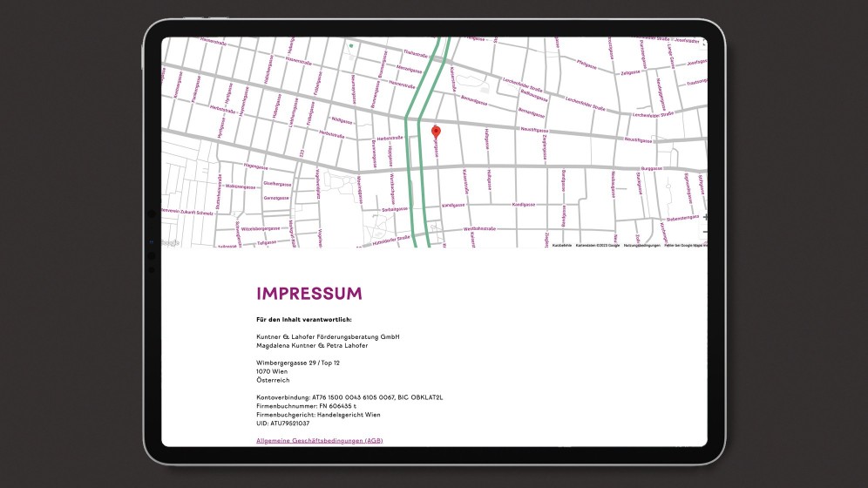868x488 pixels.
Task: Open the Allgemeine Geschäftsbedingungen (AGB) link
Action: point(319,441)
